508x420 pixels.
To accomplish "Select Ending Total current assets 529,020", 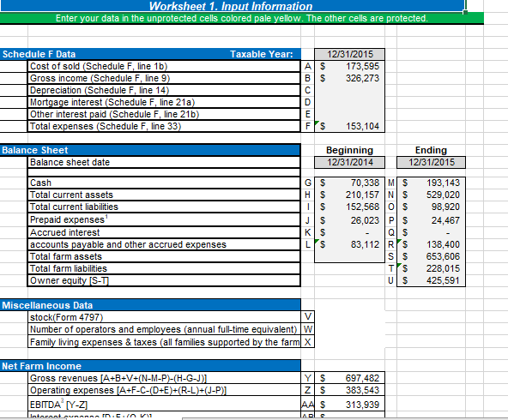I will coord(432,195).
